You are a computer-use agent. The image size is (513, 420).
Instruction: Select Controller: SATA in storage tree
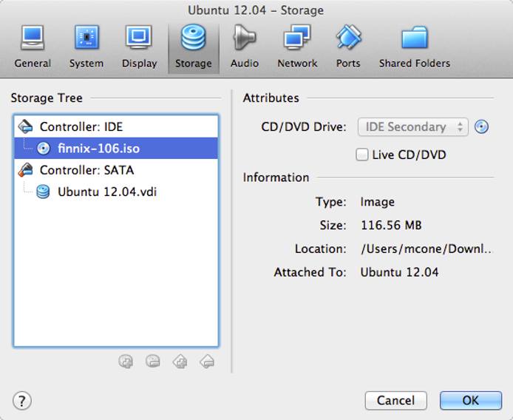click(x=85, y=170)
